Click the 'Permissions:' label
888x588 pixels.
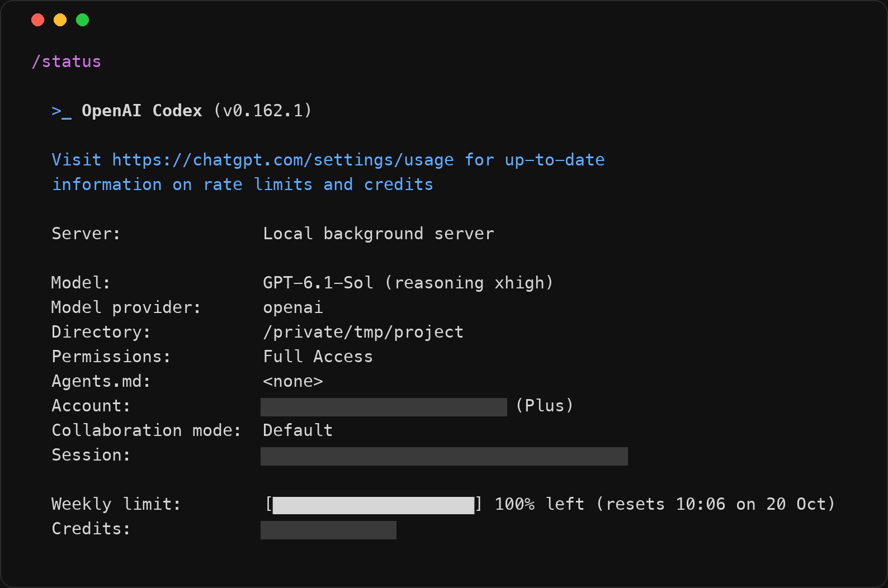pos(111,357)
